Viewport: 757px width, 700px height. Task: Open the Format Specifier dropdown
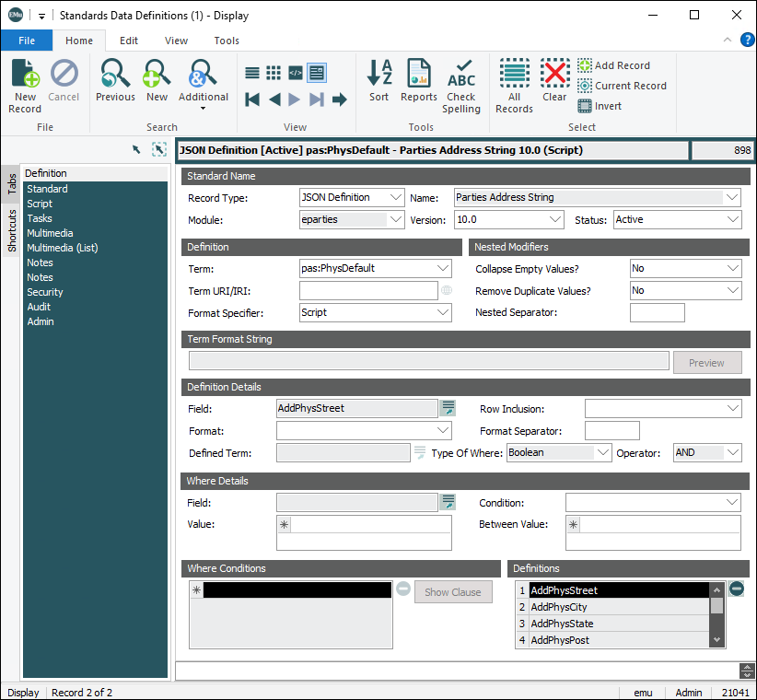pyautogui.click(x=443, y=313)
